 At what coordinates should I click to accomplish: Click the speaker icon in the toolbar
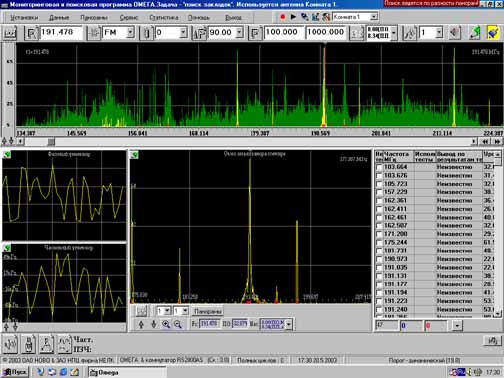(454, 33)
